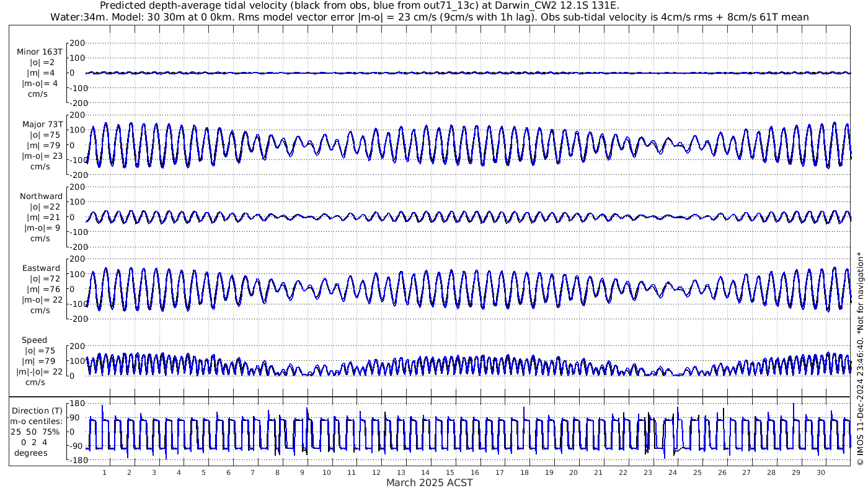Screen dimensions: 868x496
Task: Click the '|m-o|= 23' error value
Action: point(43,156)
